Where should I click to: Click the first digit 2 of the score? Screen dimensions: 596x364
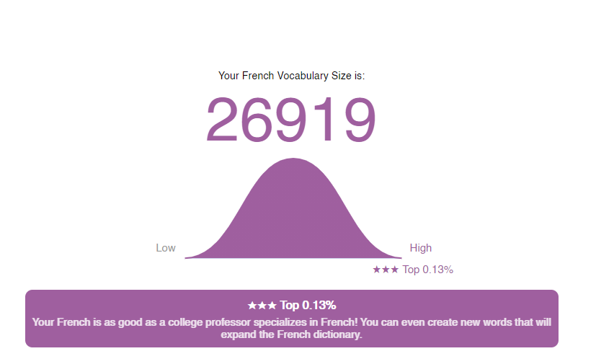[x=222, y=120]
